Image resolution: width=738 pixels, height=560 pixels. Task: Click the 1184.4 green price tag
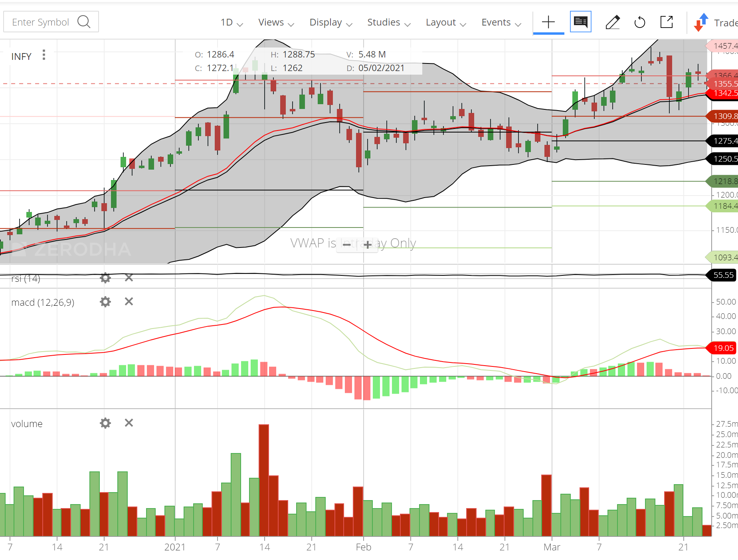pos(722,206)
